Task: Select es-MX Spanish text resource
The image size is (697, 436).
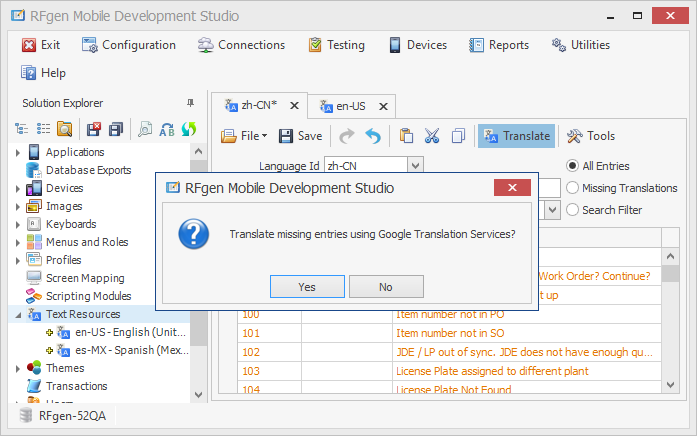Action: (x=130, y=350)
